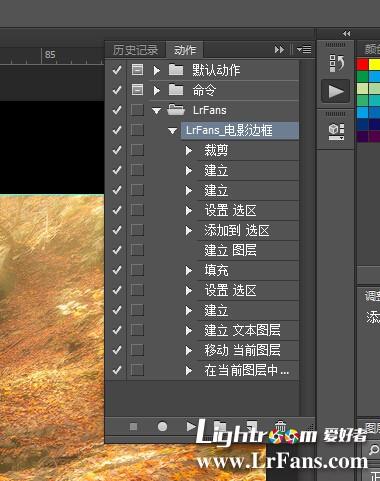Expand the 添加到 选区 step details
The width and height of the screenshot is (380, 481).
pyautogui.click(x=189, y=230)
